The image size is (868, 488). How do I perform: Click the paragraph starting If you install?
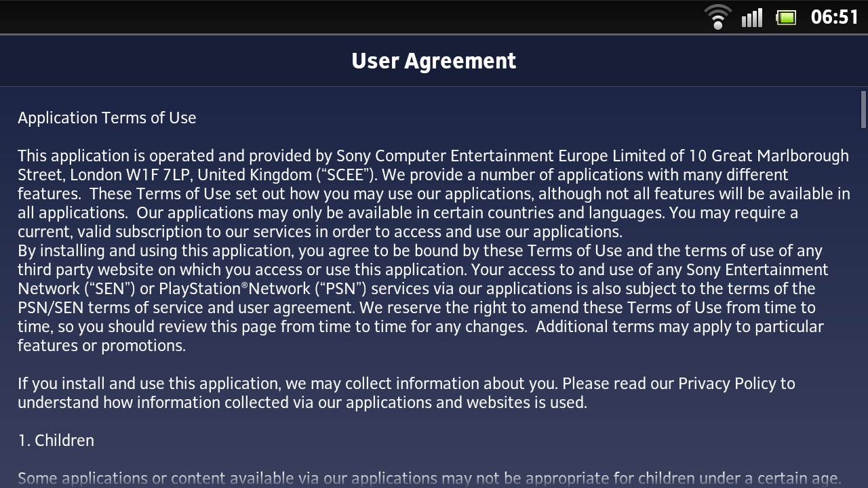click(406, 393)
